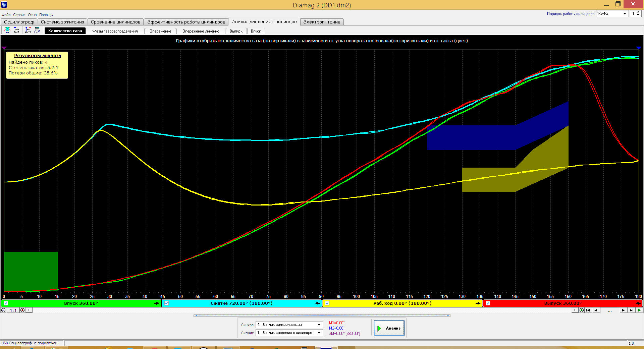Open the Окна menu
Screen dimensions: 644x349
coord(32,15)
